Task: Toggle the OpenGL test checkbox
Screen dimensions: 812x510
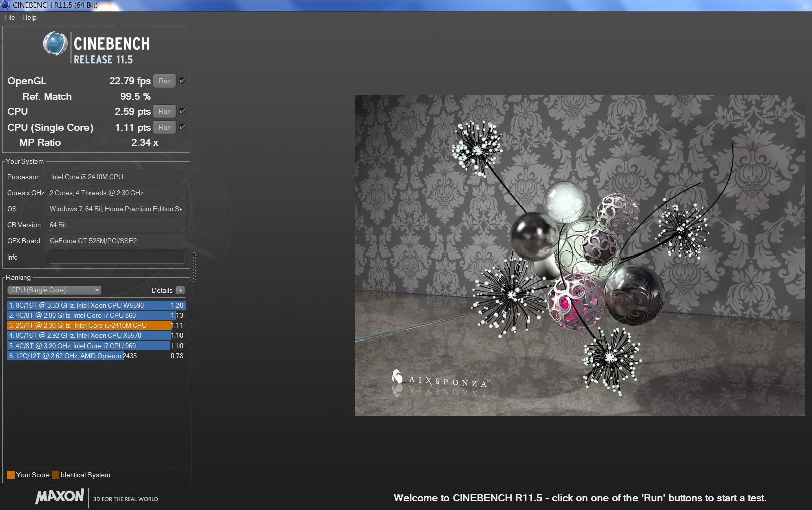Action: click(x=182, y=81)
